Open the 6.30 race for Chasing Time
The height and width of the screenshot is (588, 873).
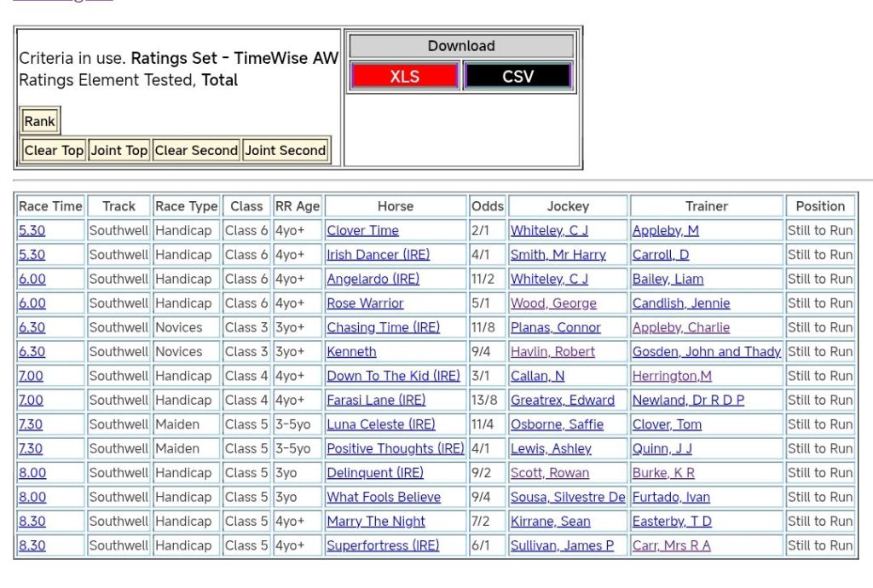(x=32, y=327)
